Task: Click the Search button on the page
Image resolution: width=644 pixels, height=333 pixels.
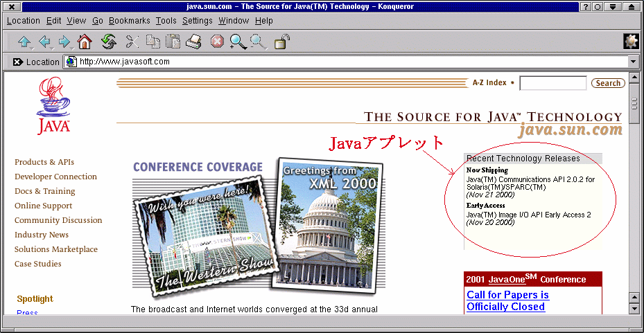Action: 608,83
